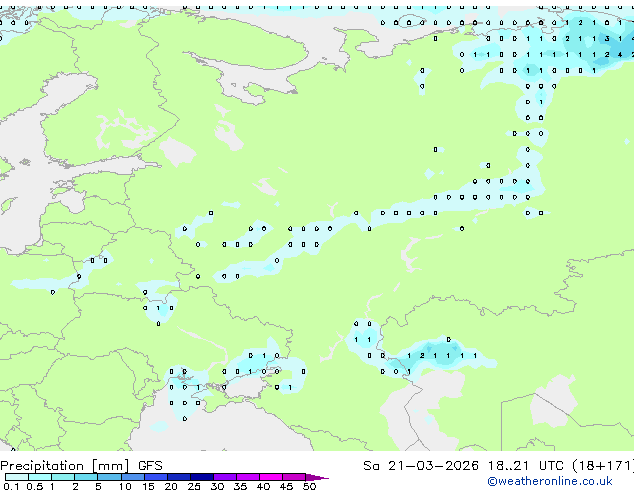Click the legend label '45'
The width and height of the screenshot is (634, 490).
pyautogui.click(x=286, y=486)
